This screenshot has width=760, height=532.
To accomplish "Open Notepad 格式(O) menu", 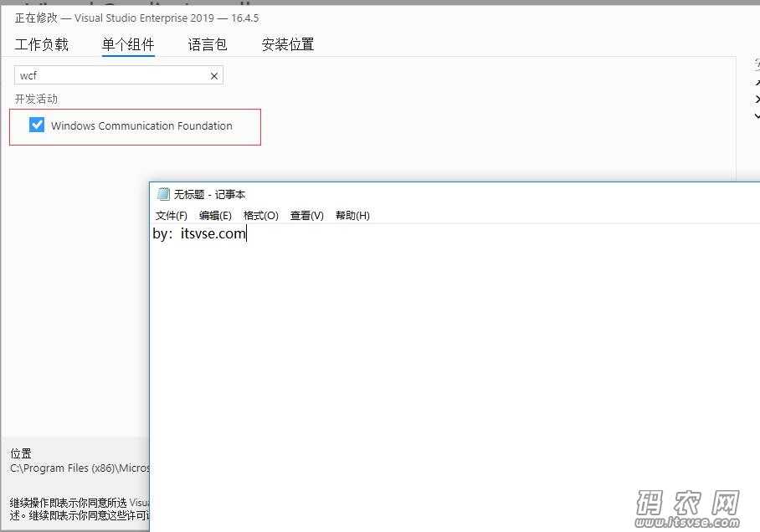I will (261, 216).
